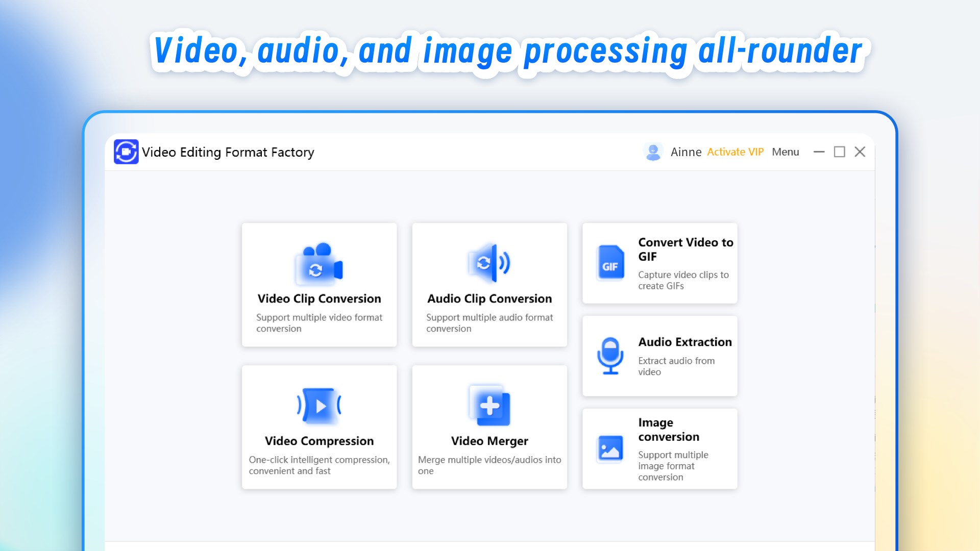Viewport: 980px width, 551px height.
Task: Click the Video Editing Format Factory logo
Action: (x=126, y=152)
